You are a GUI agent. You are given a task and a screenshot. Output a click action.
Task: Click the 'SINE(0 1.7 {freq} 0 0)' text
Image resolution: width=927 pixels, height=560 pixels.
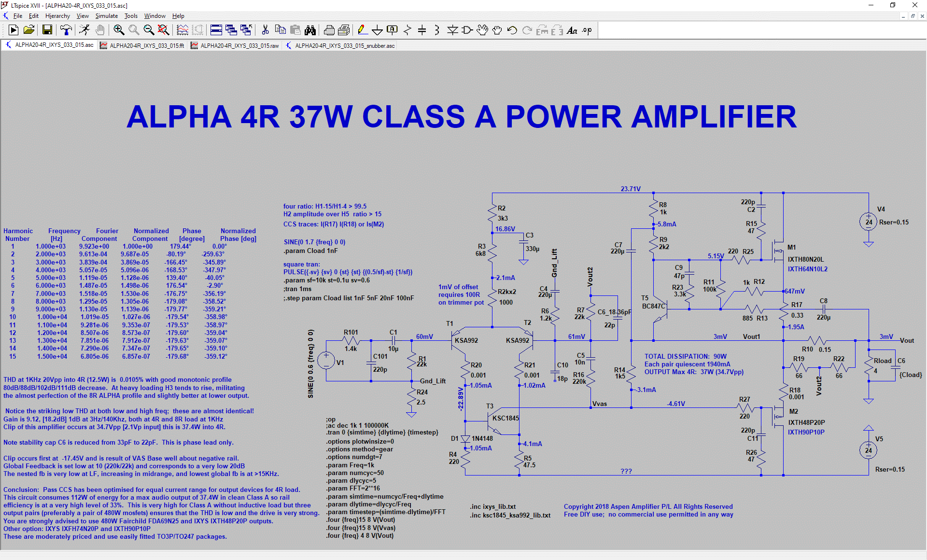pyautogui.click(x=314, y=242)
